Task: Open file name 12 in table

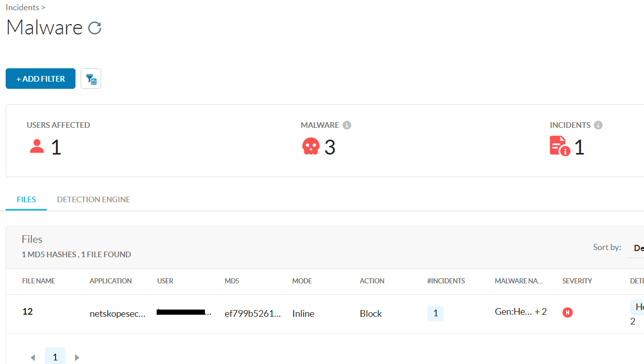Action: 28,311
